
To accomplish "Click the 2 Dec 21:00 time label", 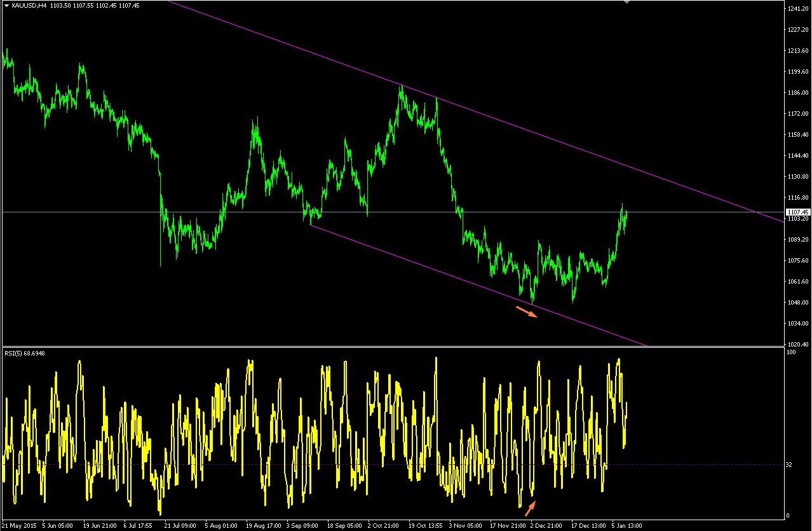I will (x=546, y=526).
